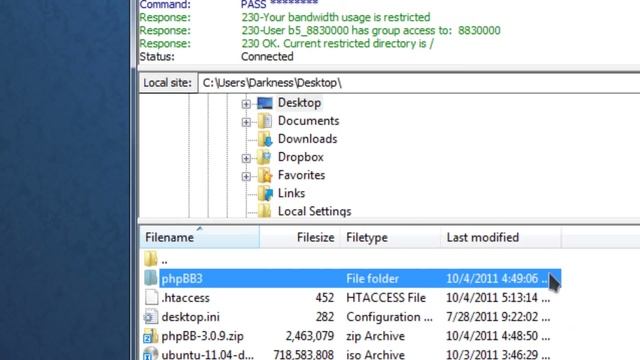The image size is (640, 360).
Task: Select the Documents folder icon in tree
Action: [265, 121]
